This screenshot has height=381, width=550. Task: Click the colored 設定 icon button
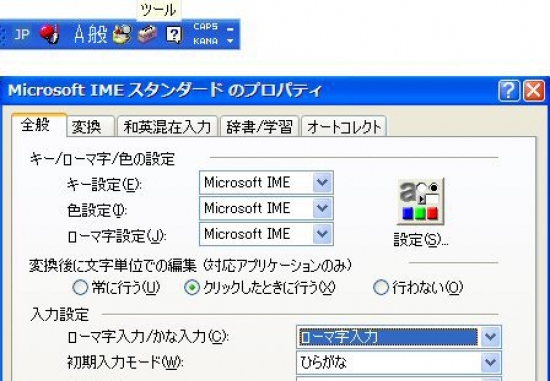tap(420, 201)
